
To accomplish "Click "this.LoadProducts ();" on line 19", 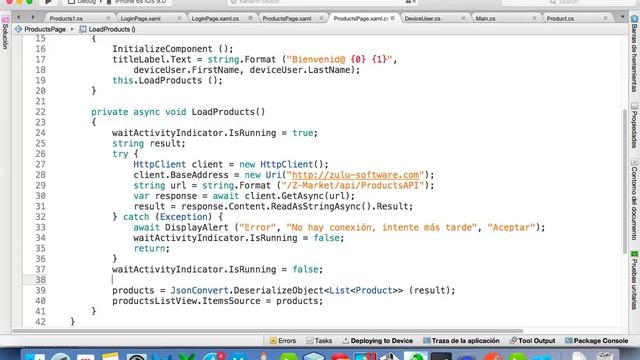I will coord(167,80).
